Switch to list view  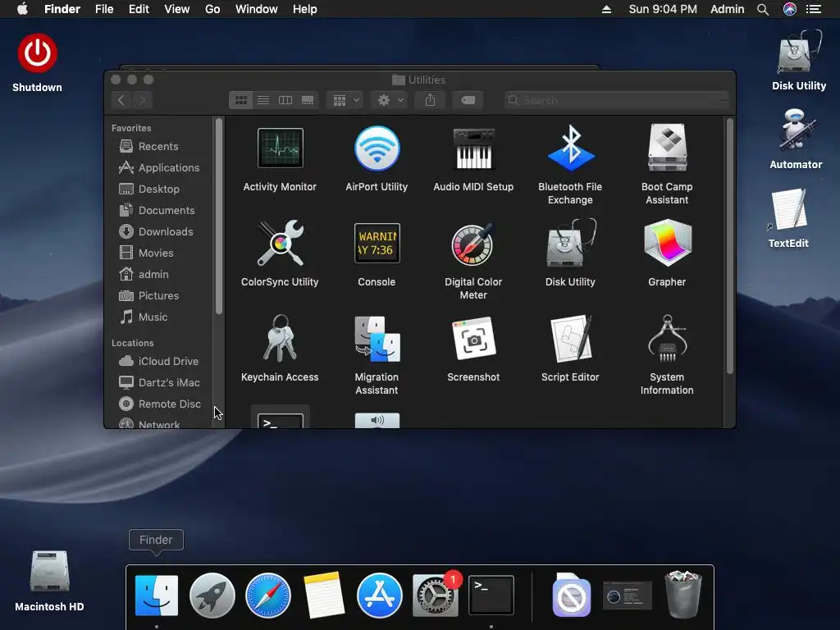[x=263, y=100]
